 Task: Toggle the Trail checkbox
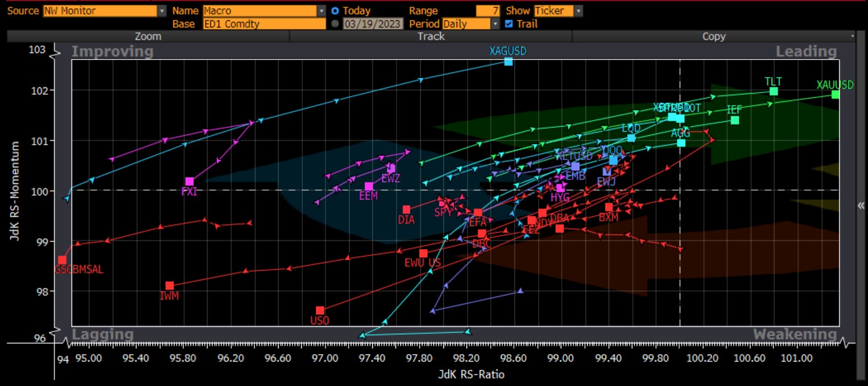pyautogui.click(x=509, y=24)
